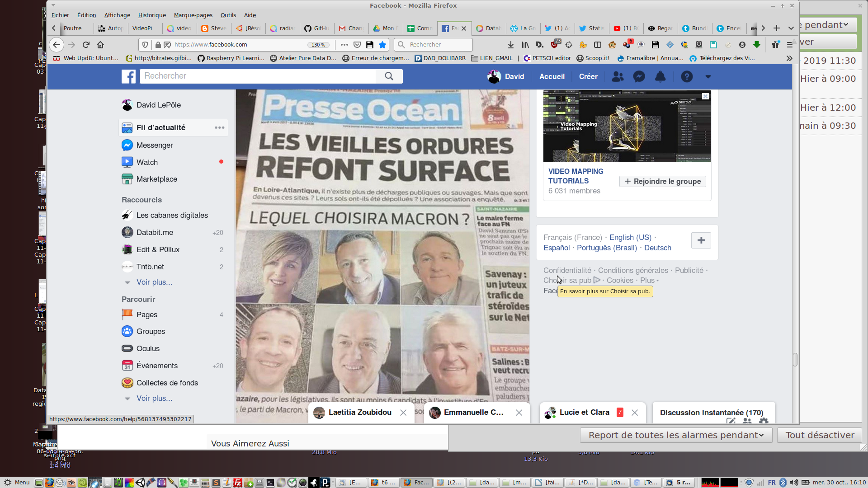This screenshot has width=868, height=488.
Task: Open friend requests icon in header
Action: [618, 77]
